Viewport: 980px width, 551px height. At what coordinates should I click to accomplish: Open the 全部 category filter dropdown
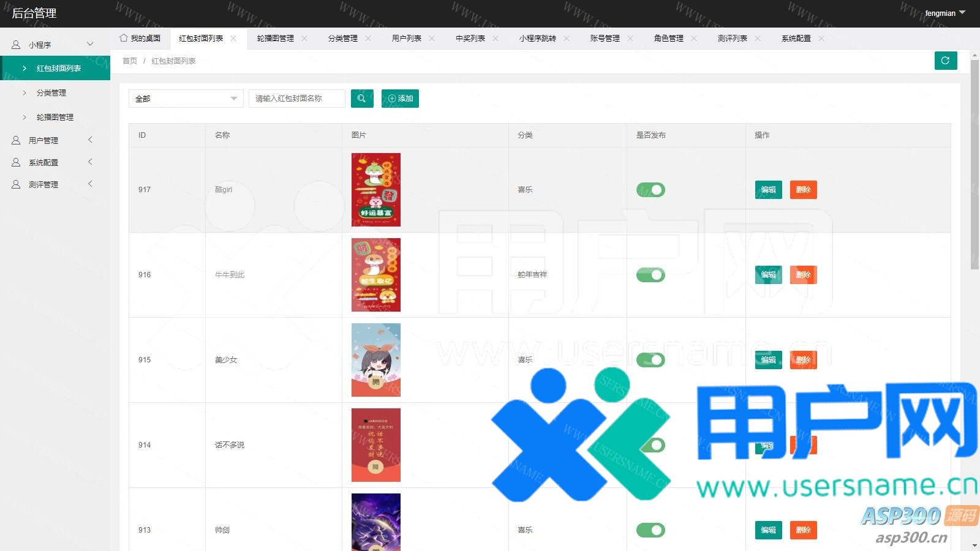(186, 99)
